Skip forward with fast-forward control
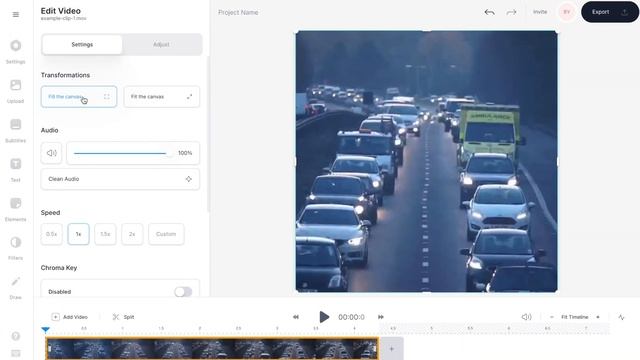Screen dimensions: 640x360 (x=381, y=317)
